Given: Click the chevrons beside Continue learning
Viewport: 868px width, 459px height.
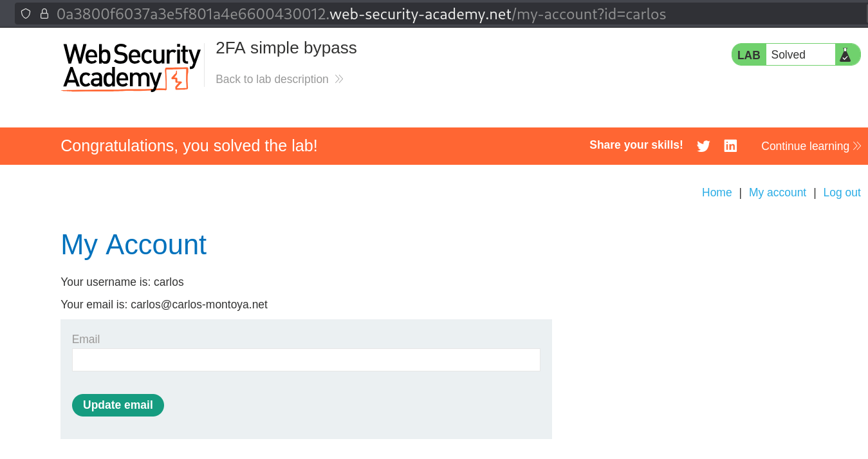Looking at the screenshot, I should 856,145.
